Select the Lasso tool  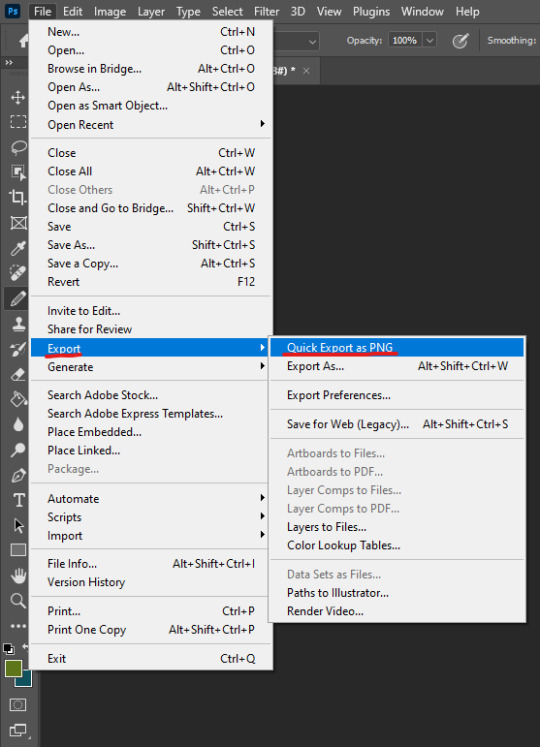click(x=18, y=147)
